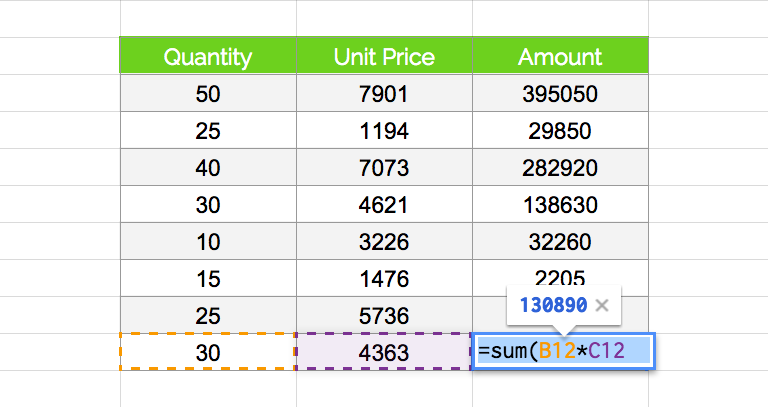Click the unit price cell 4621
The height and width of the screenshot is (407, 768).
point(384,205)
